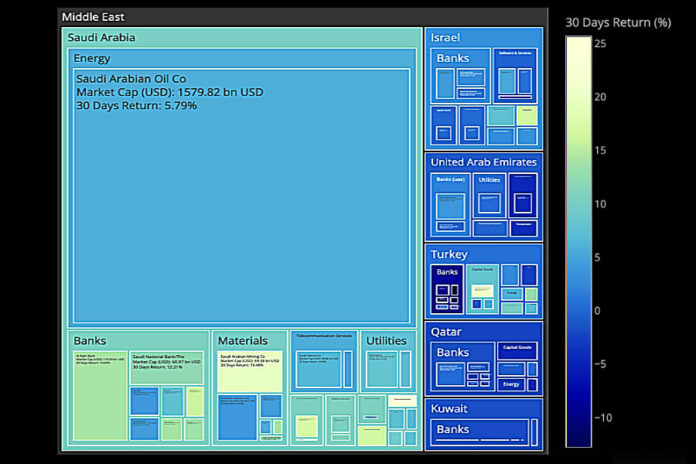
Task: Open the Banks sector under Israel
Action: tap(453, 58)
